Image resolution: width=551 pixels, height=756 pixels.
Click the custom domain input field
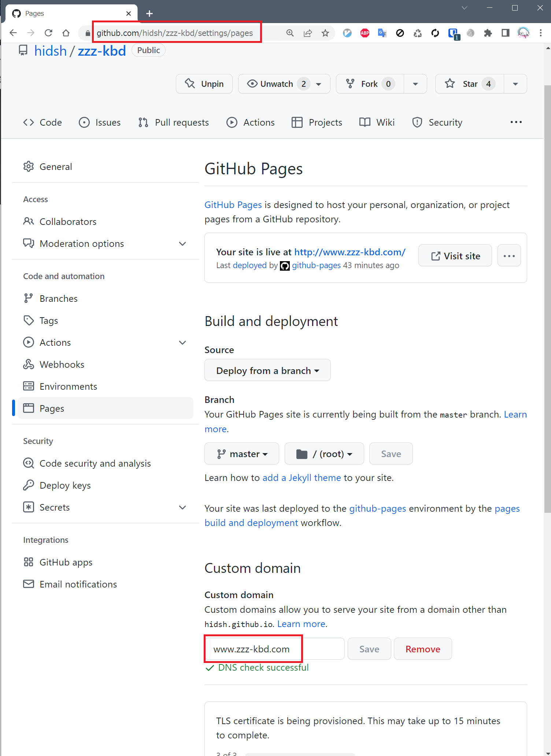coord(274,649)
